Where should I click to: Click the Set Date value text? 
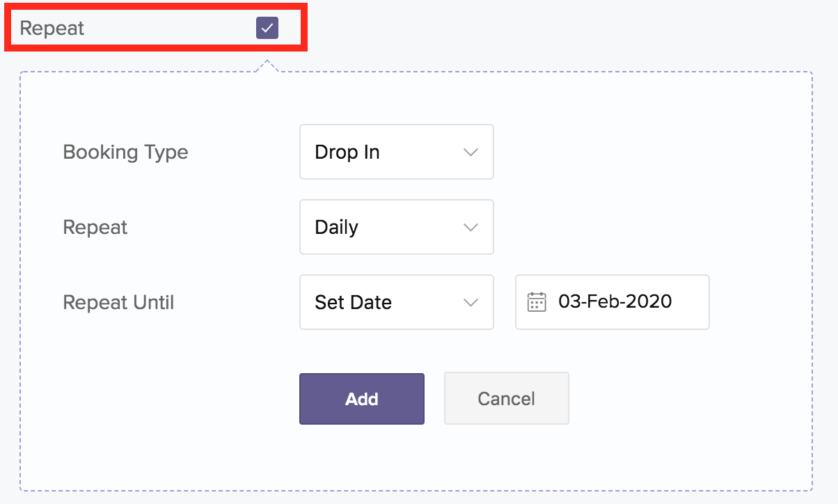point(353,303)
